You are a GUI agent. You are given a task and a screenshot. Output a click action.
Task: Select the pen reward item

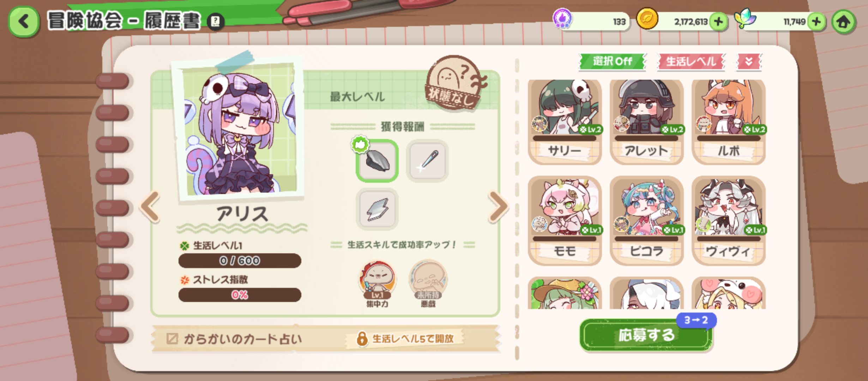(x=427, y=161)
